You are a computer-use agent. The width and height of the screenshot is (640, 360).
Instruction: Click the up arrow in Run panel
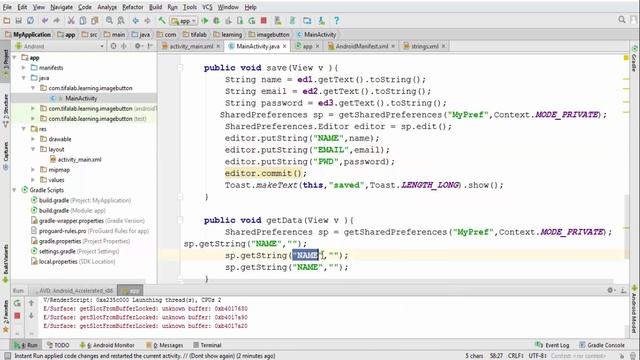[31, 303]
